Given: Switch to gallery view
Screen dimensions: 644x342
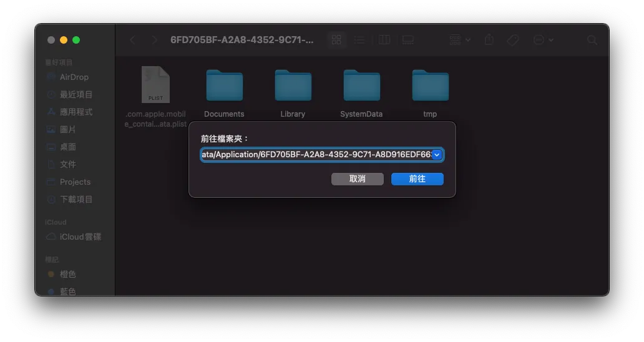Looking at the screenshot, I should (407, 40).
